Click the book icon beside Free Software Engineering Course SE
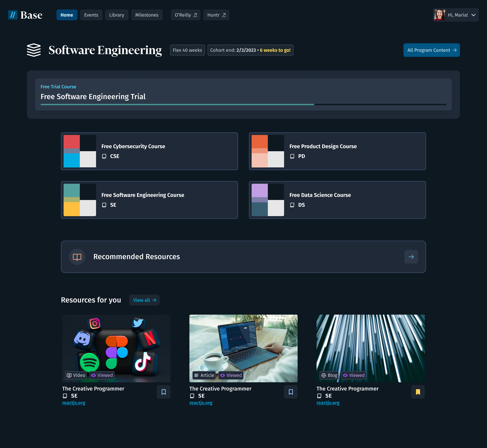487x448 pixels. pyautogui.click(x=104, y=205)
